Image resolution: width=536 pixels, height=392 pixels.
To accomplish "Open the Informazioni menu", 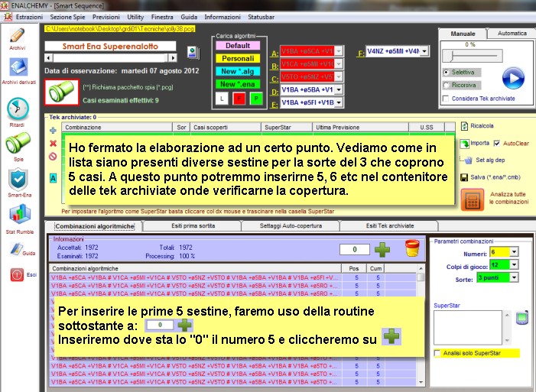I will [223, 17].
